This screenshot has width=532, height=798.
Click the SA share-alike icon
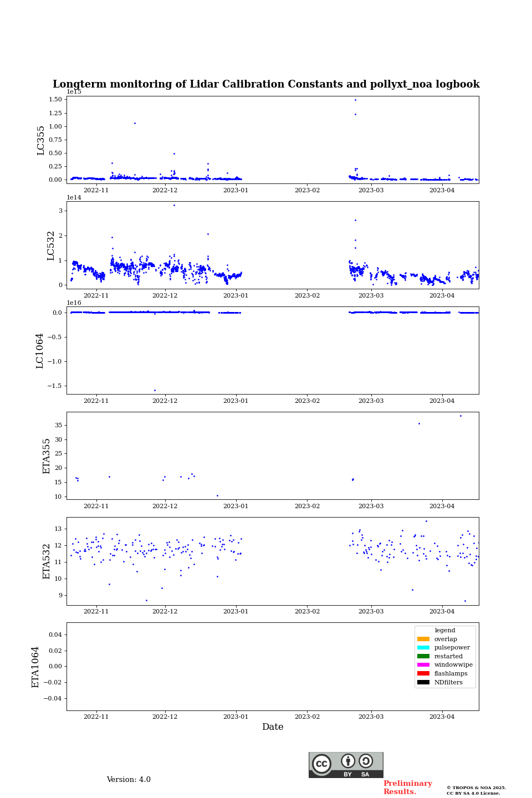pyautogui.click(x=366, y=761)
